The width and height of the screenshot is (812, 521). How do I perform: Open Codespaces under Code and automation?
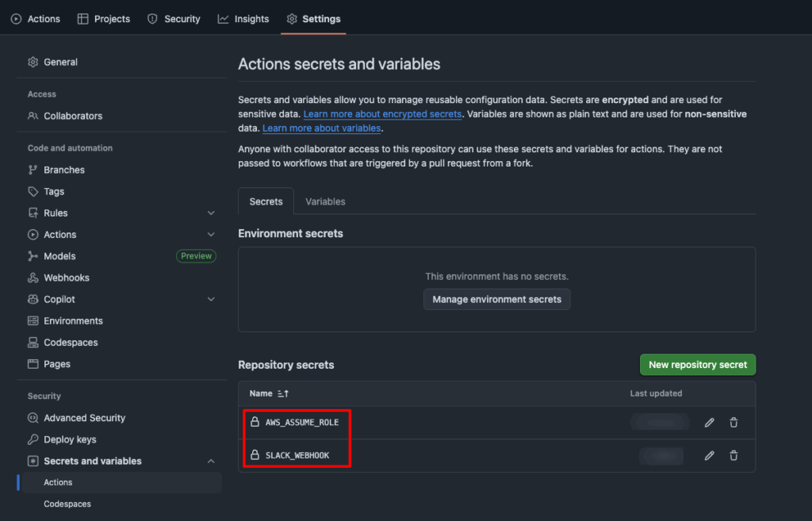71,343
